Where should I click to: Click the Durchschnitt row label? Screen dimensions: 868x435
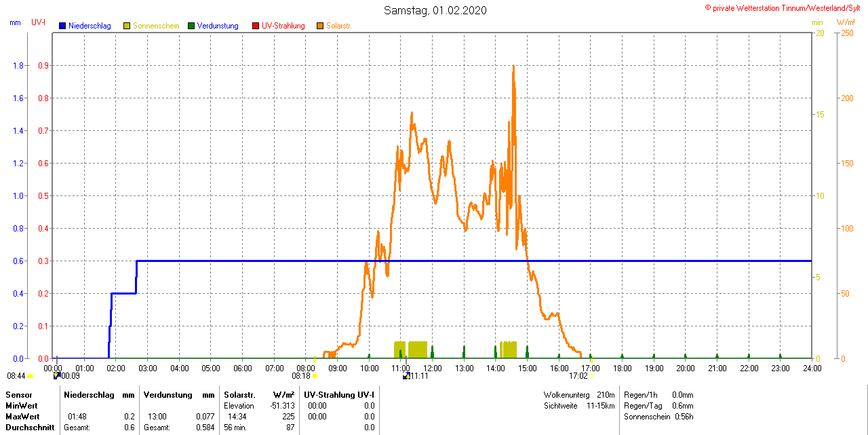[x=30, y=428]
